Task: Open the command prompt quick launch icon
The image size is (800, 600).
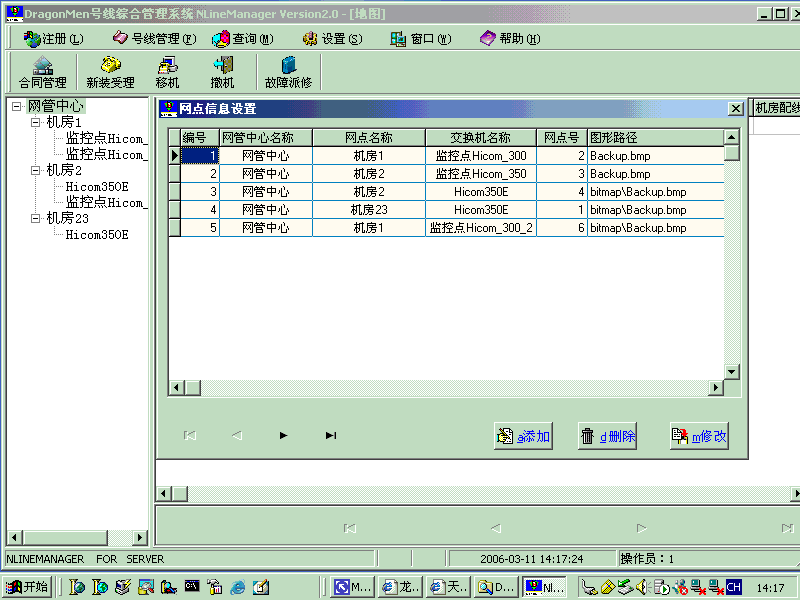Action: tap(192, 586)
